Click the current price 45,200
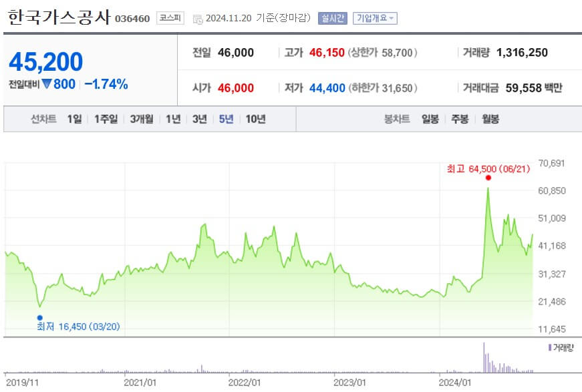The image size is (582, 392). pyautogui.click(x=46, y=61)
